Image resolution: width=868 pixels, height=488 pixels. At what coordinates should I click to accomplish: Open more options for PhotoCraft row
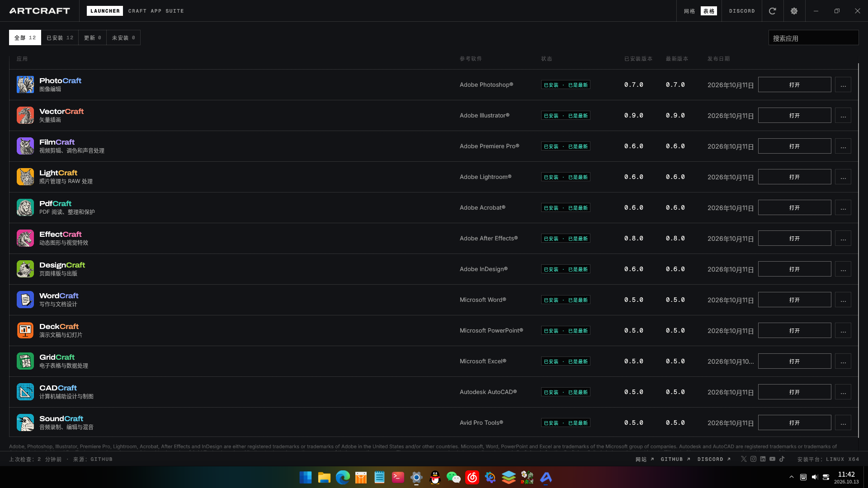click(843, 84)
